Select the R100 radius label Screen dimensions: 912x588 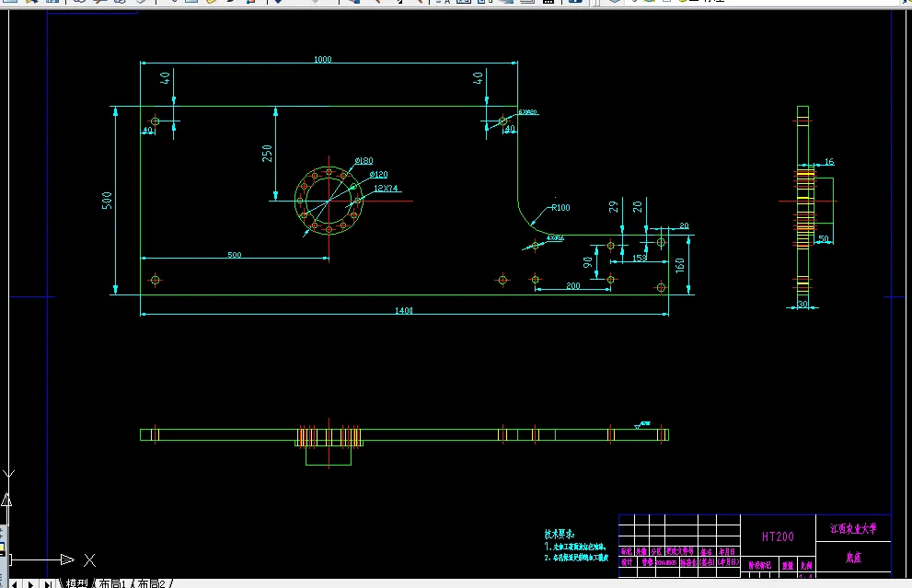(560, 208)
